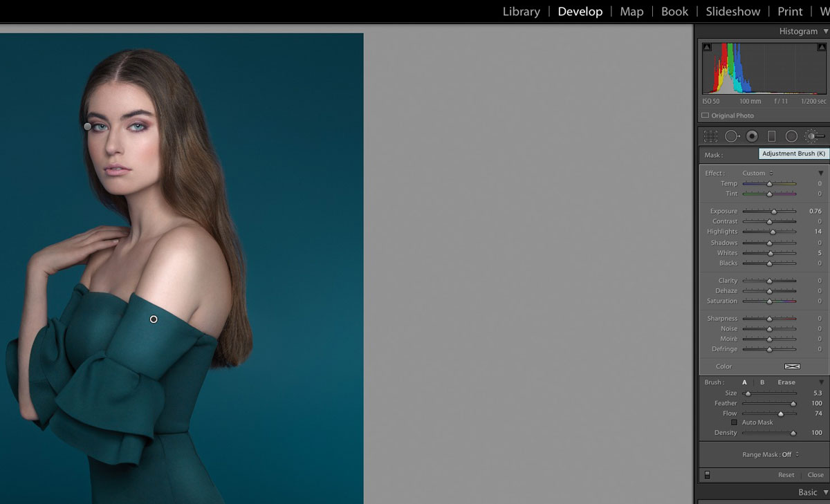Viewport: 830px width, 504px height.
Task: Select the Crop Overlay tool
Action: pos(710,136)
